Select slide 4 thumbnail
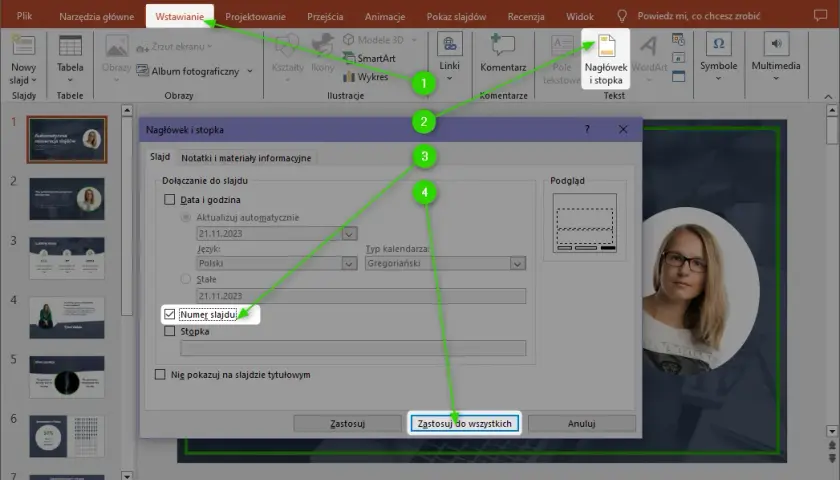Viewport: 840px width, 480px height. 67,318
